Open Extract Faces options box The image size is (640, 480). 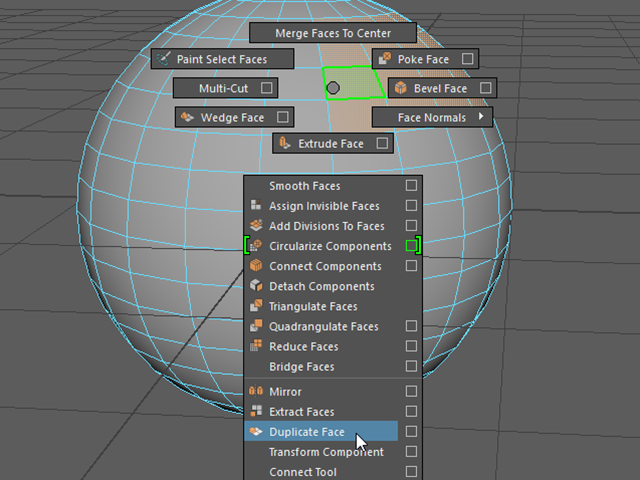[x=411, y=411]
